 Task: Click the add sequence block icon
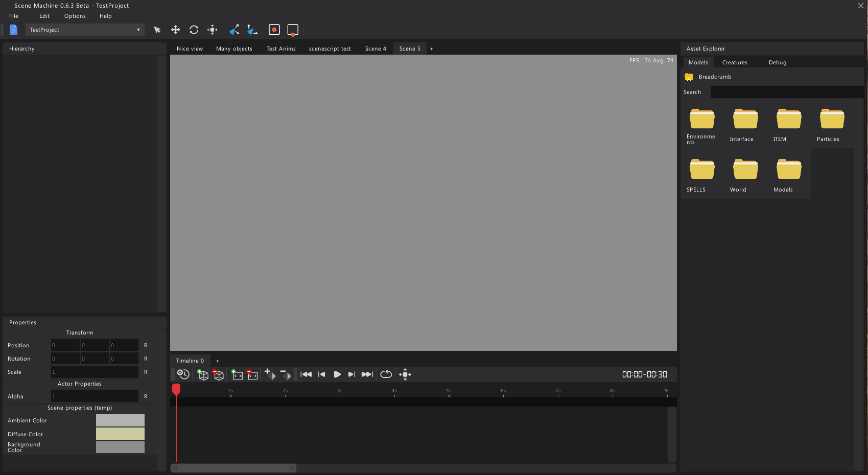(x=237, y=375)
